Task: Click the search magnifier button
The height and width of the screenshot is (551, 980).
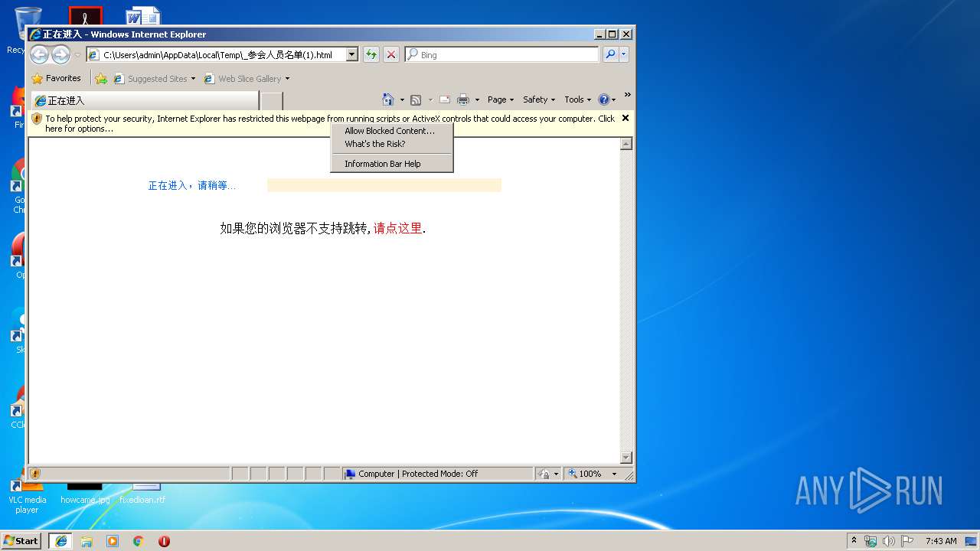Action: click(610, 54)
